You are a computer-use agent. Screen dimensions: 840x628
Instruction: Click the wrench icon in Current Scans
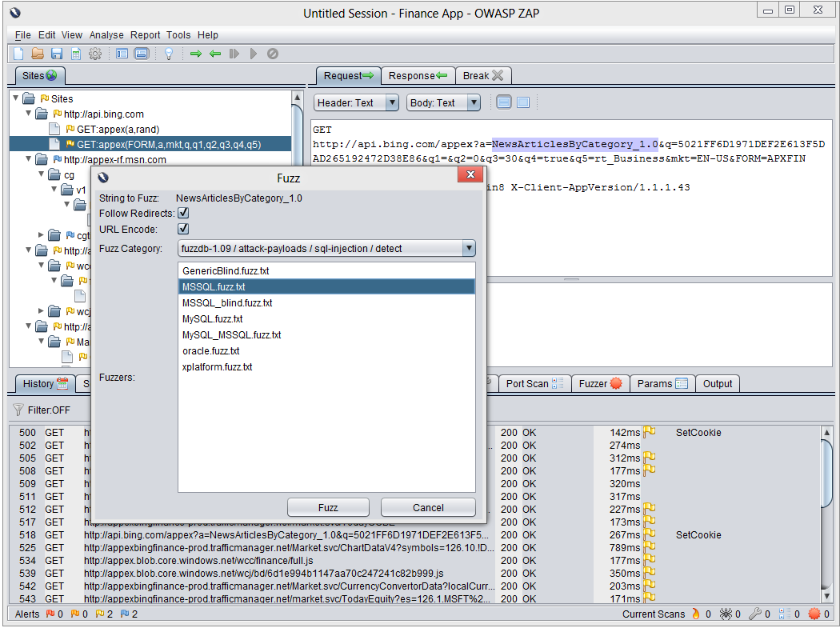coord(755,614)
